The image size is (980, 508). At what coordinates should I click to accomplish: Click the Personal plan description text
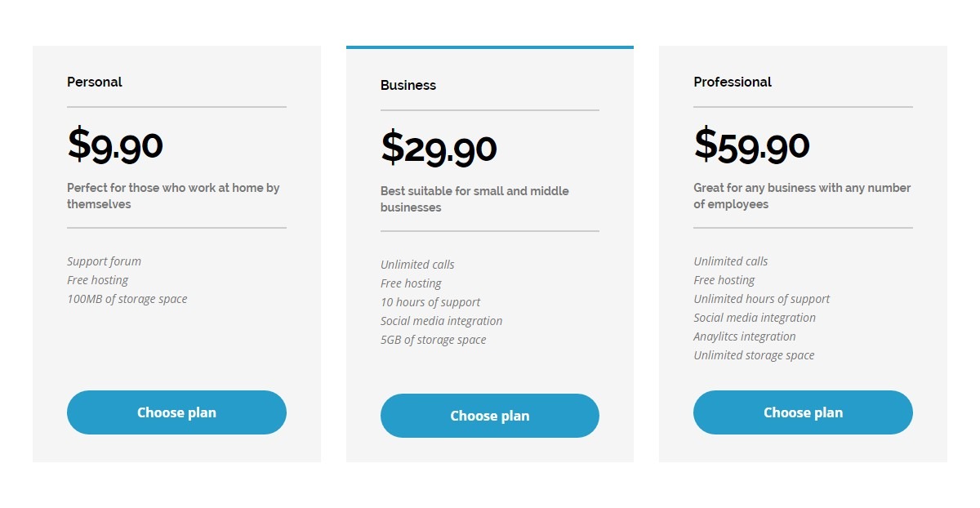pos(173,196)
